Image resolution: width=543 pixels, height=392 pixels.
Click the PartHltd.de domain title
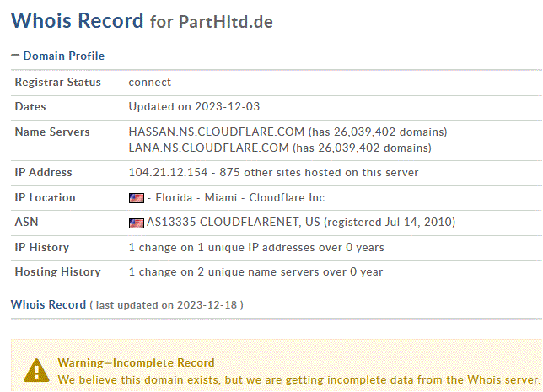coord(226,22)
